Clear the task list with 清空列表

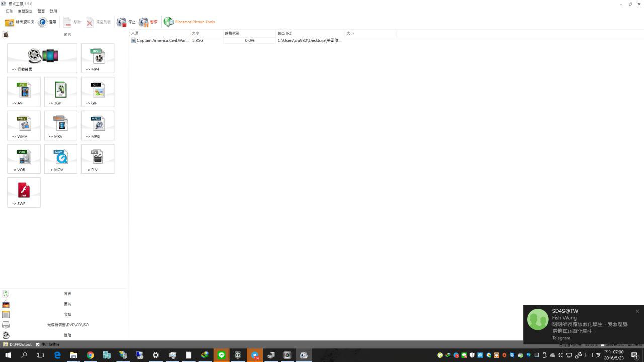98,22
